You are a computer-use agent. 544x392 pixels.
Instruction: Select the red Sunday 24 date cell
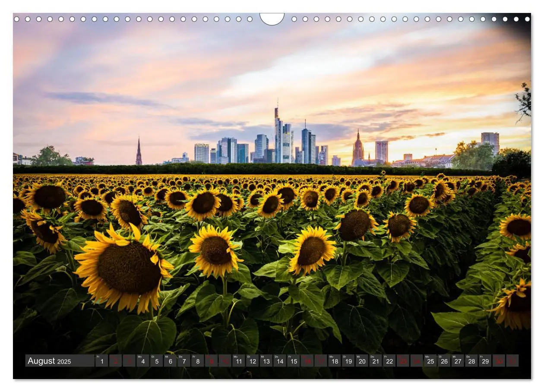pyautogui.click(x=417, y=361)
